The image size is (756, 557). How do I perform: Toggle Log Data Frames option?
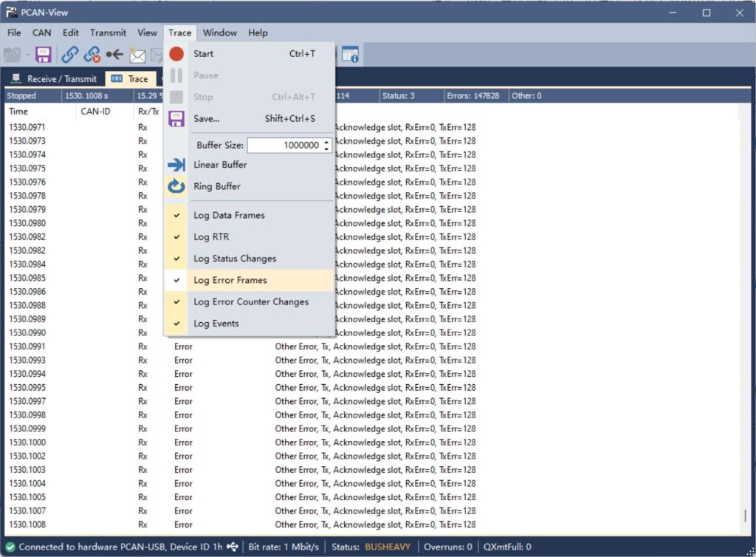250,215
